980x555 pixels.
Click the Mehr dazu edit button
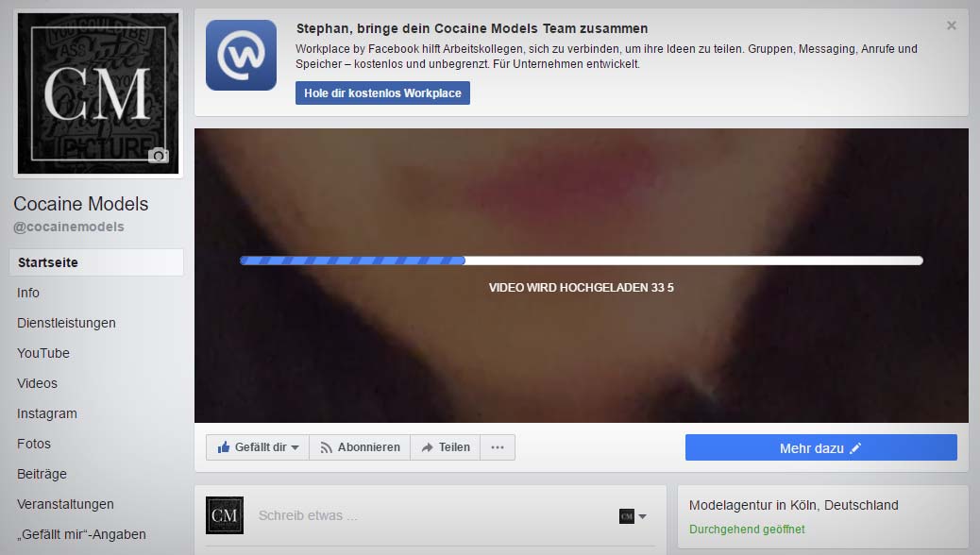[x=821, y=447]
